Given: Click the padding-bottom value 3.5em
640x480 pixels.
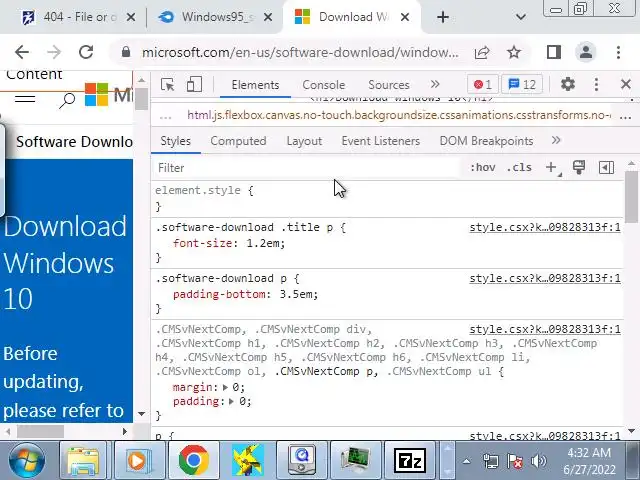Looking at the screenshot, I should [x=296, y=294].
